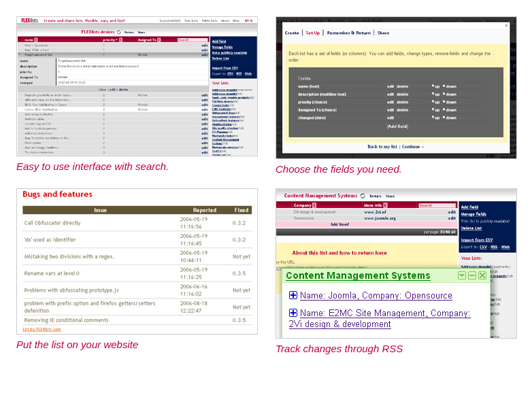
Task: Click List by FLEXlists.com link under bug table
Action: pyautogui.click(x=41, y=329)
